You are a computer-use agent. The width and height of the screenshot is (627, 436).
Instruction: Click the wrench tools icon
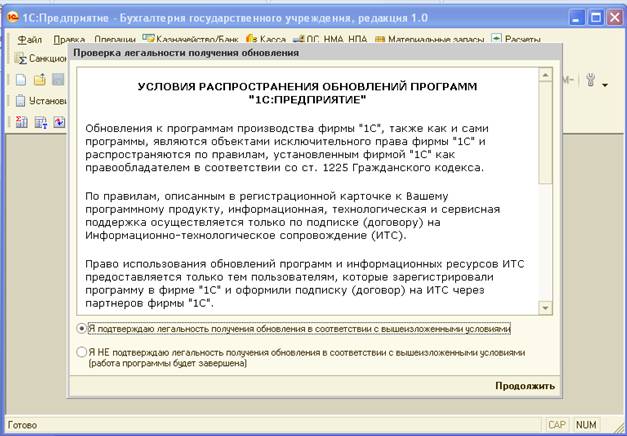point(590,80)
